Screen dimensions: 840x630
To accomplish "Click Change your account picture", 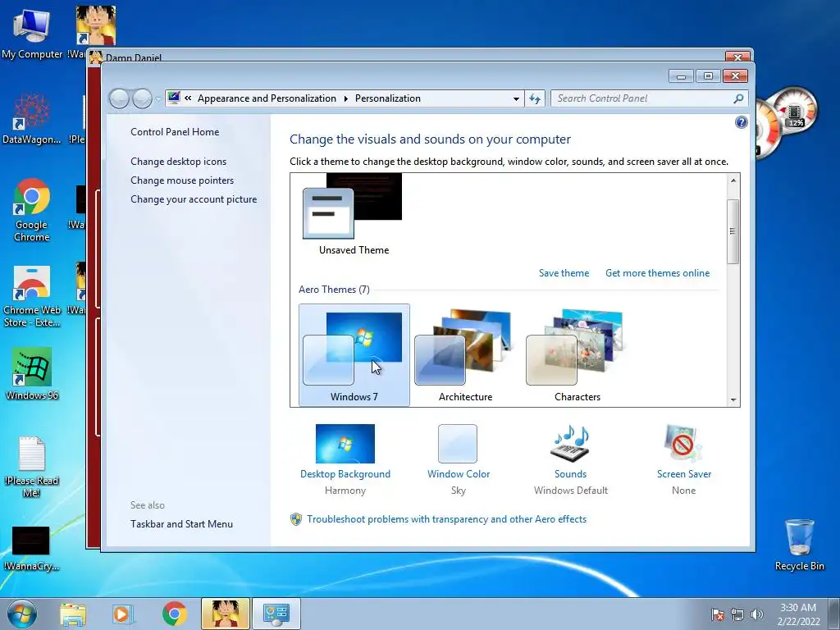I will pos(194,199).
